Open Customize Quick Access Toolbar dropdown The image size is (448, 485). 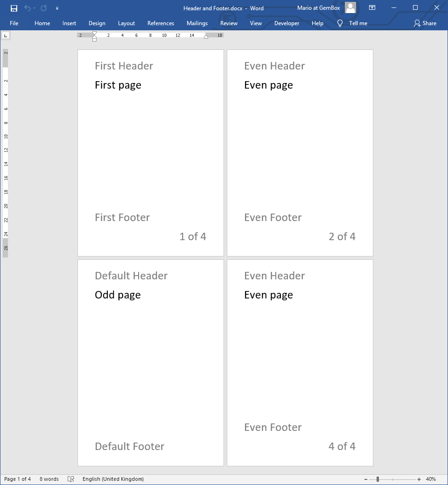[x=57, y=8]
